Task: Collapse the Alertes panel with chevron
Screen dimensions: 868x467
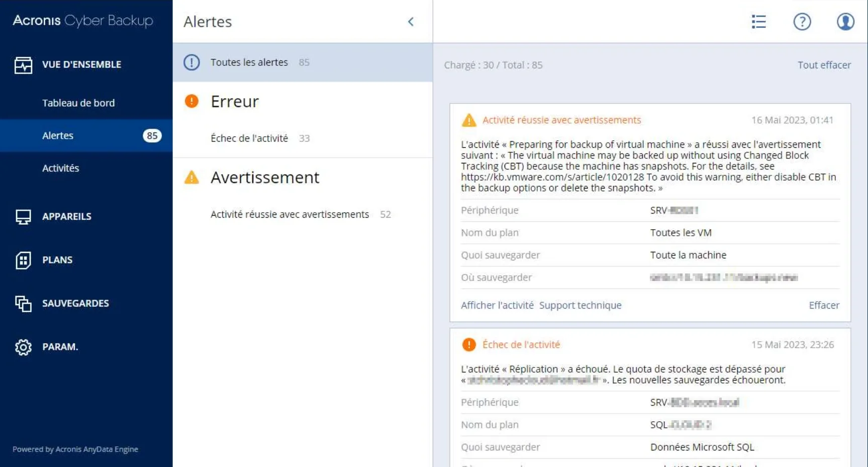Action: 411,22
